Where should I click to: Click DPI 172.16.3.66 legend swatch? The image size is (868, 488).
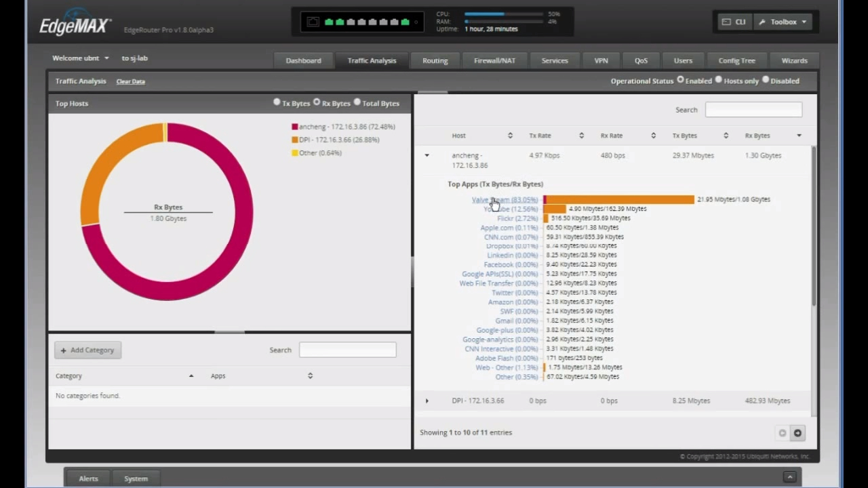click(295, 140)
